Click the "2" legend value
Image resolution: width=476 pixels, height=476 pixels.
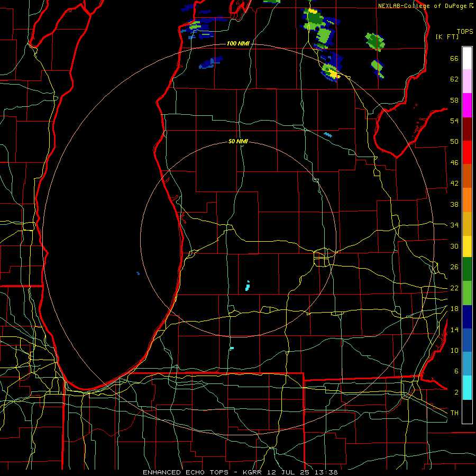coord(456,392)
